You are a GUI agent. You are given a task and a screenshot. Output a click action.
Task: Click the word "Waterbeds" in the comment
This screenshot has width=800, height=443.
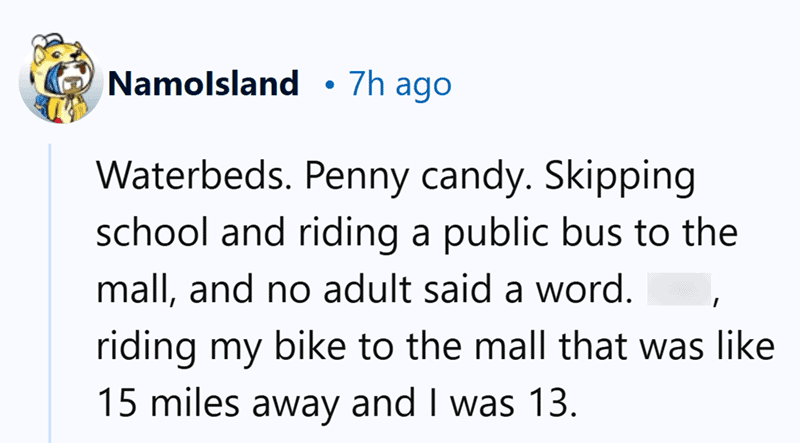click(189, 176)
